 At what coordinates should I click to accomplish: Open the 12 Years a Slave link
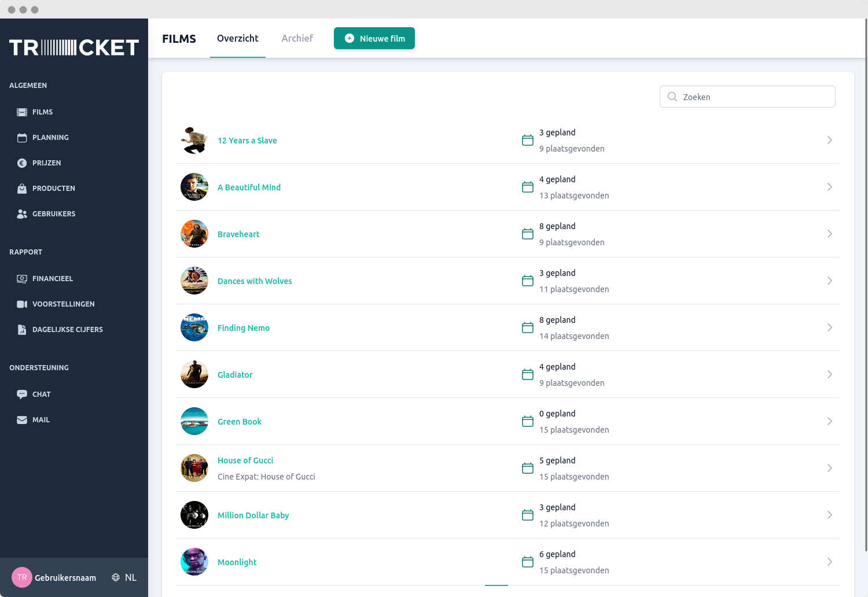pos(247,141)
